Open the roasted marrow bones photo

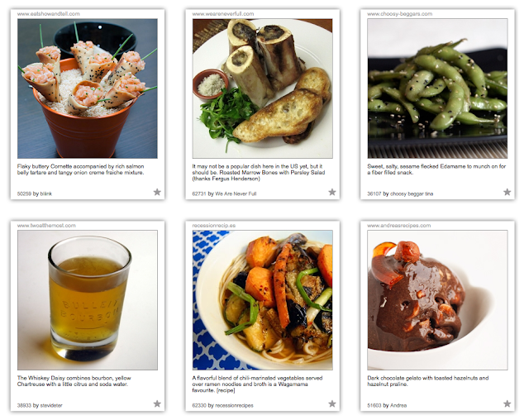pyautogui.click(x=263, y=88)
